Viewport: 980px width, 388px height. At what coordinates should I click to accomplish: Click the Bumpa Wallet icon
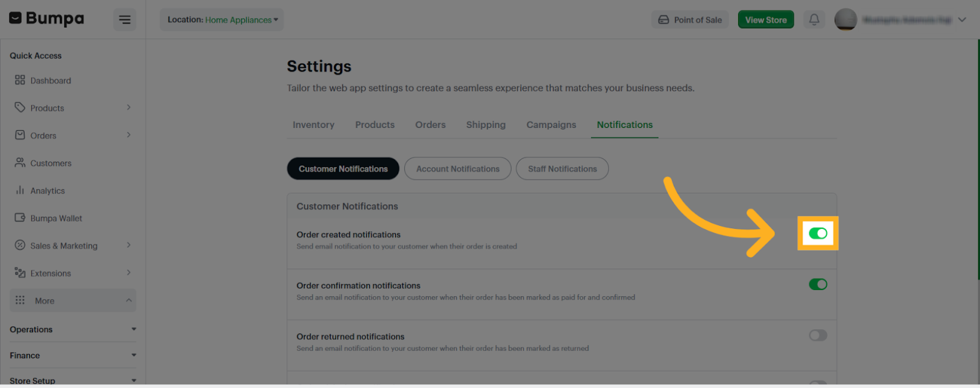pos(20,218)
